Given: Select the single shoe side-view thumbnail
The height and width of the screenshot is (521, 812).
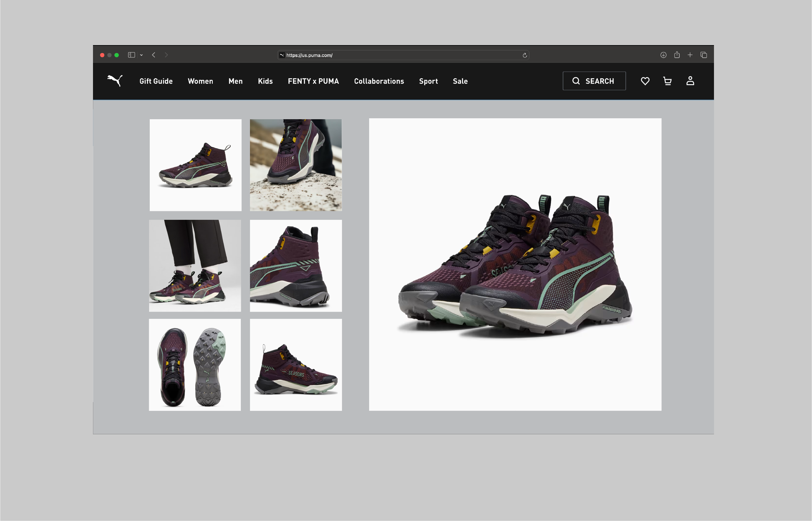Looking at the screenshot, I should 196,165.
